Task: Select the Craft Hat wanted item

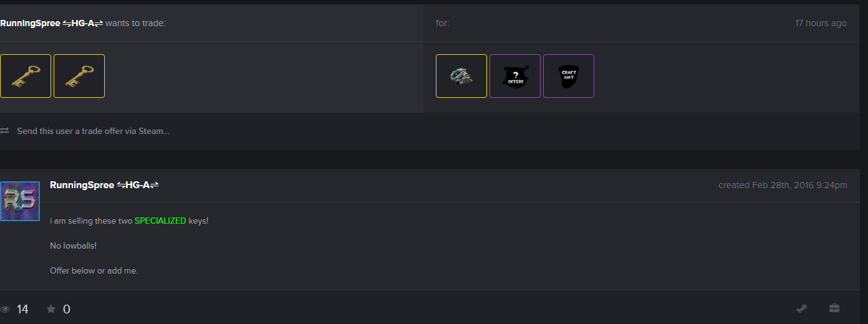Action: point(569,76)
